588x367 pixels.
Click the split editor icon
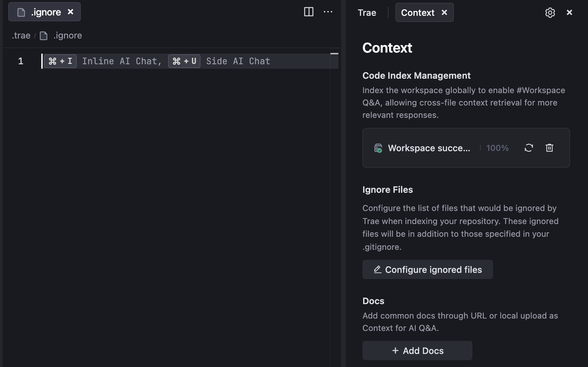[309, 12]
